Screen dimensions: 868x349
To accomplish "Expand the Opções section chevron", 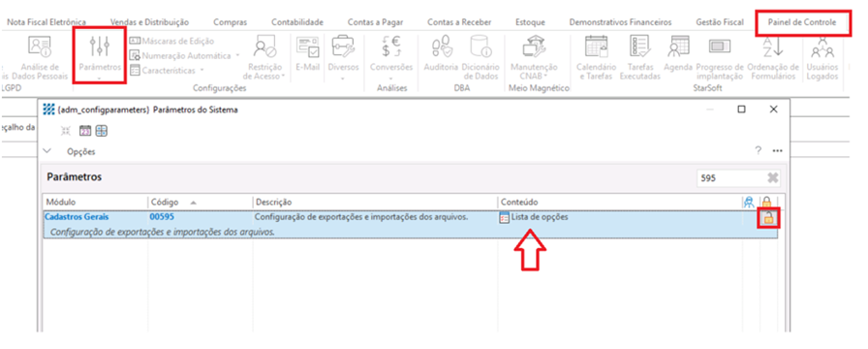I will (x=47, y=150).
